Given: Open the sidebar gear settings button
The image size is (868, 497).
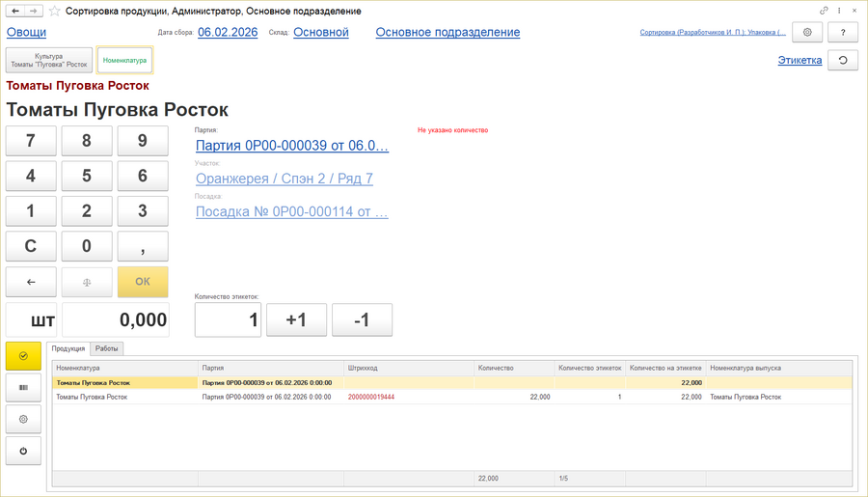Looking at the screenshot, I should point(23,419).
